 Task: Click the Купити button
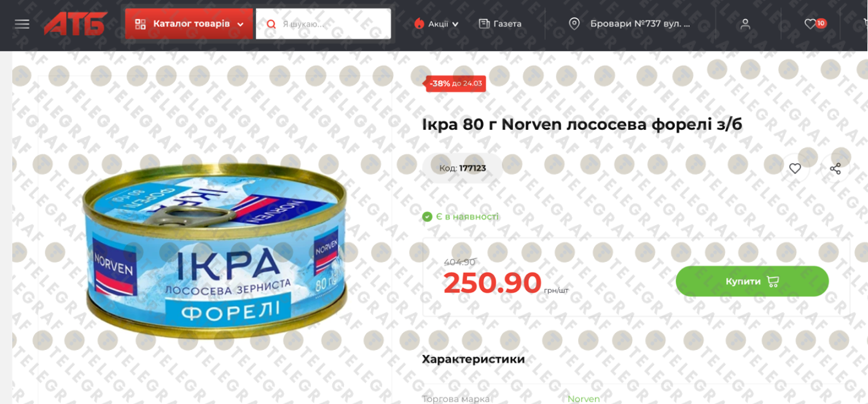[x=752, y=281]
